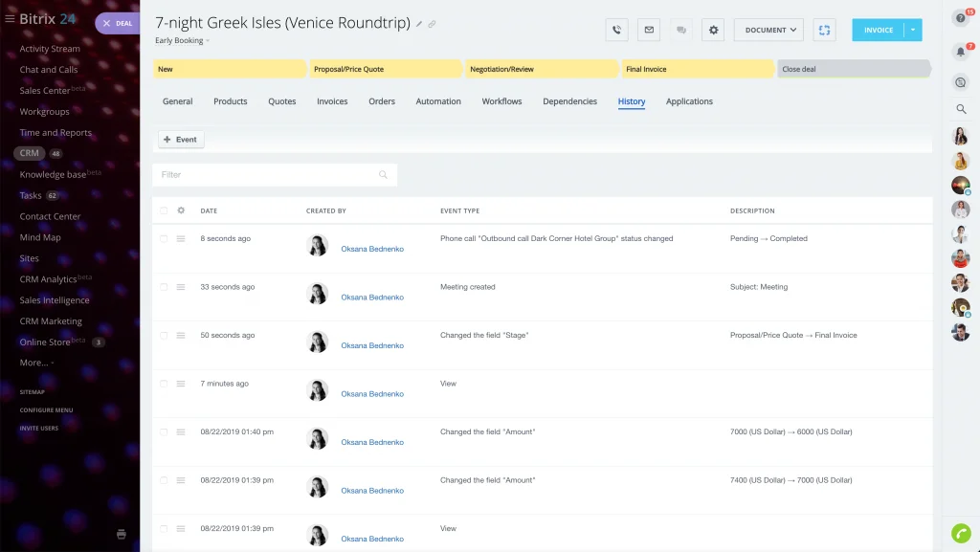Click the pencil icon beside deal title

click(419, 24)
